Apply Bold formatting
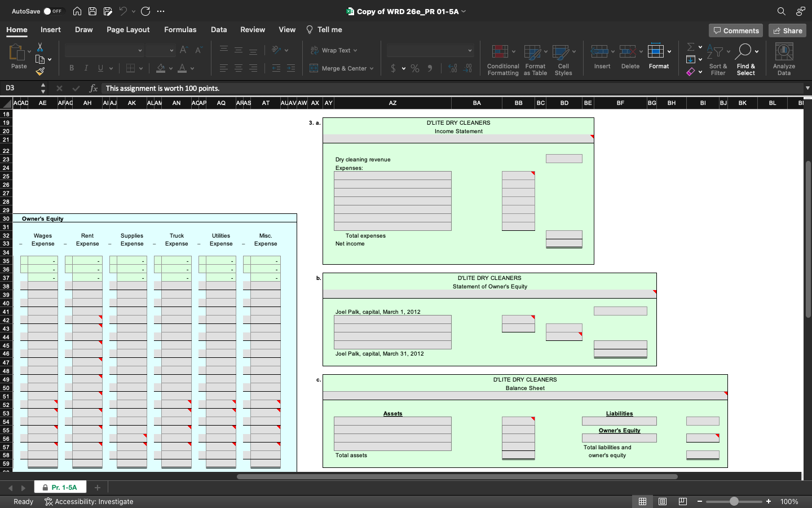 [x=72, y=68]
